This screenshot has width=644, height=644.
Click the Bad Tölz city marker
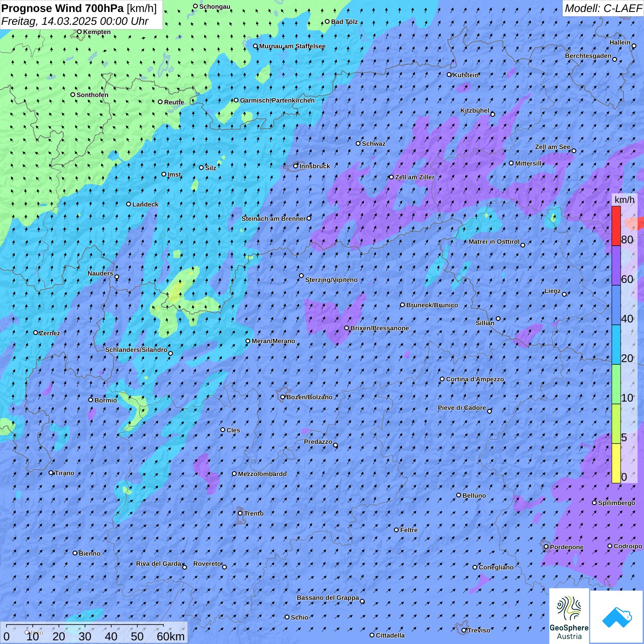(x=328, y=22)
